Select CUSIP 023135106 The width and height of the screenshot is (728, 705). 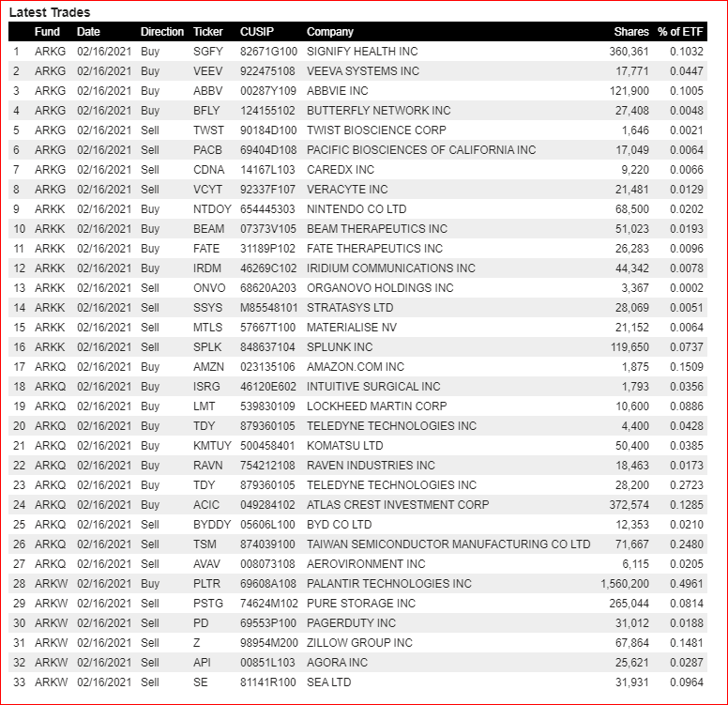(267, 367)
